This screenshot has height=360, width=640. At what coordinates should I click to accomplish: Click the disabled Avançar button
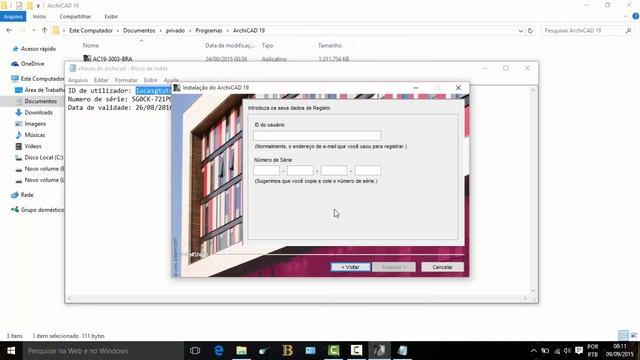pyautogui.click(x=394, y=267)
